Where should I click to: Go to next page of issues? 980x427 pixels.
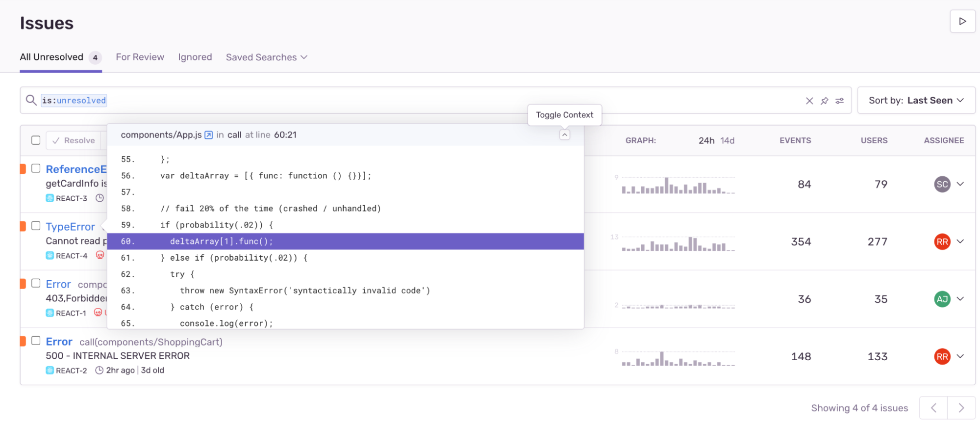tap(961, 408)
